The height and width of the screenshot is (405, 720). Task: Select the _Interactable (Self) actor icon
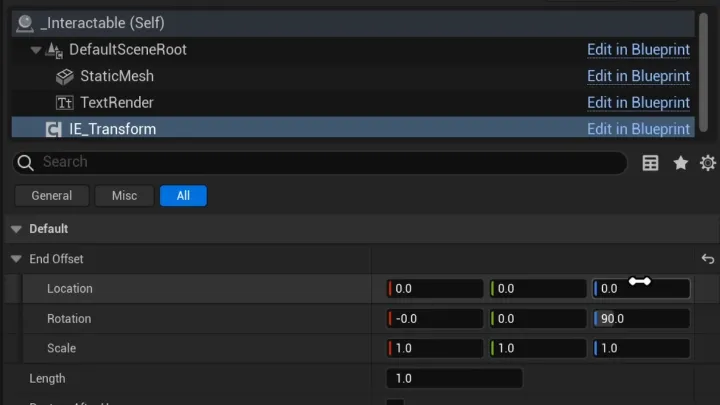24,23
